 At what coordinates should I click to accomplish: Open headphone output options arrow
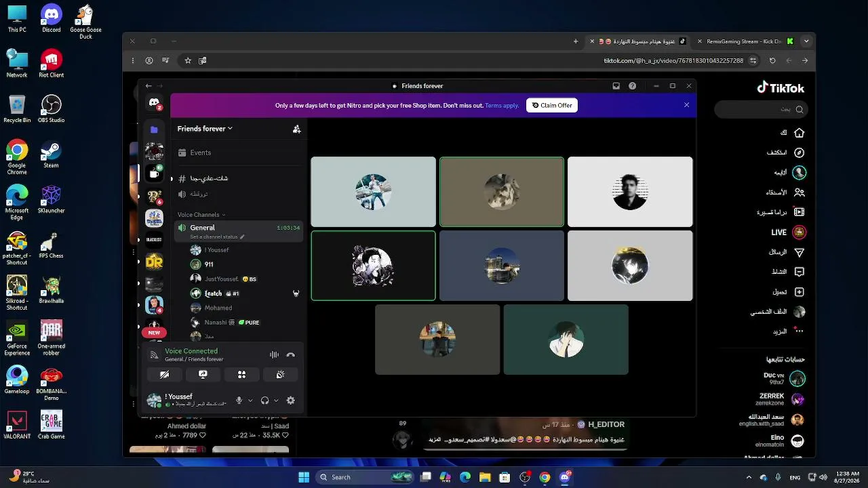tap(276, 401)
